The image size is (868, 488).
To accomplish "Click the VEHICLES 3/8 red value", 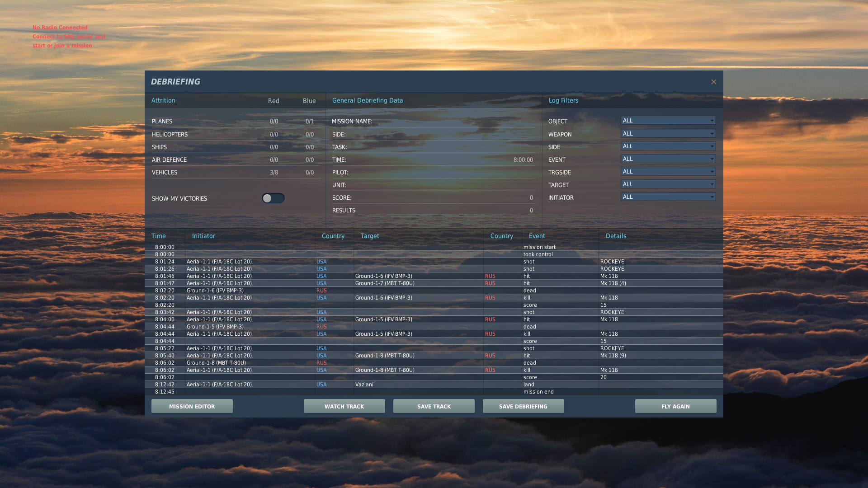I will 274,173.
